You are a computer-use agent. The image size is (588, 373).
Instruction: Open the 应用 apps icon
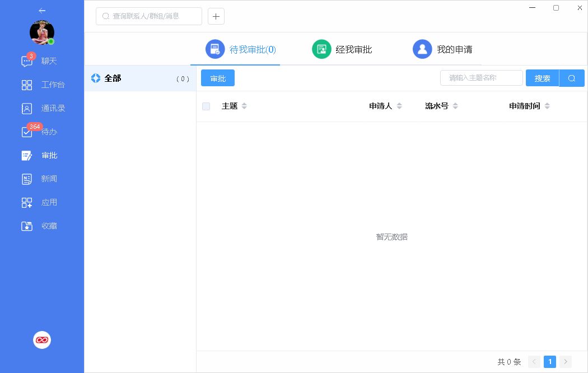pyautogui.click(x=27, y=203)
